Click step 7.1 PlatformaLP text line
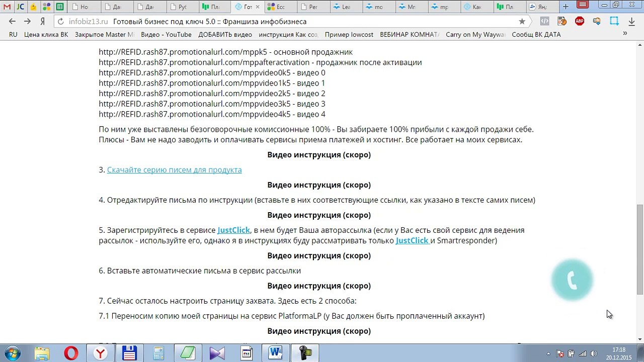This screenshot has height=362, width=644. pyautogui.click(x=292, y=316)
